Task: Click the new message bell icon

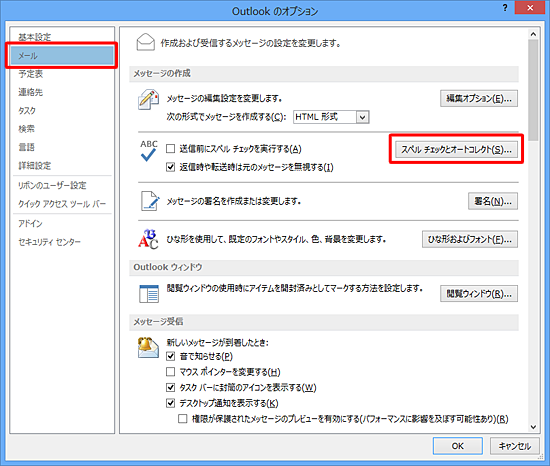Action: [x=148, y=347]
